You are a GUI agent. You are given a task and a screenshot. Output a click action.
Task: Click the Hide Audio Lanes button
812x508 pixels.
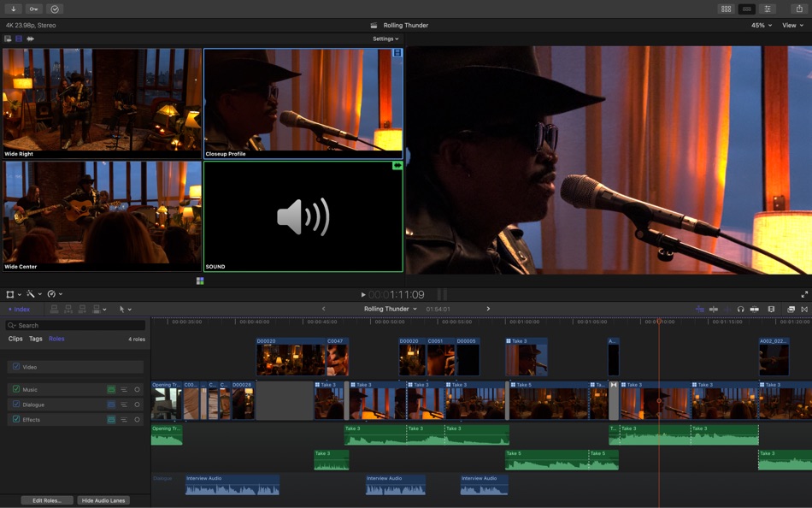point(105,499)
